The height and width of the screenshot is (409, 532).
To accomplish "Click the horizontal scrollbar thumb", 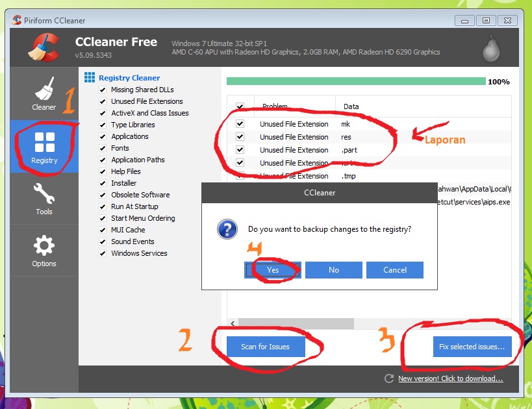I will coord(296,323).
